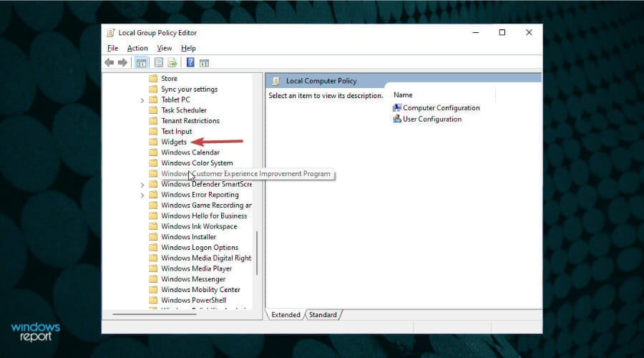
Task: Click the Properties toolbar icon
Action: (159, 62)
